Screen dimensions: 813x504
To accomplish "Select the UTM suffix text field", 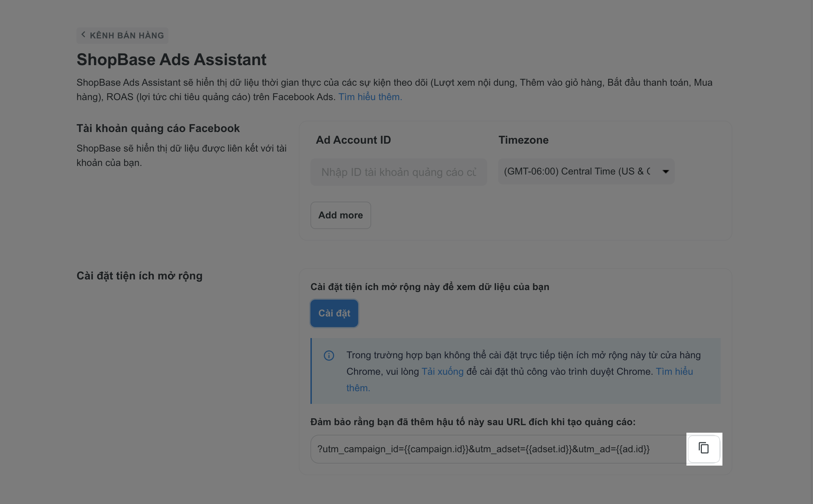I will (499, 449).
